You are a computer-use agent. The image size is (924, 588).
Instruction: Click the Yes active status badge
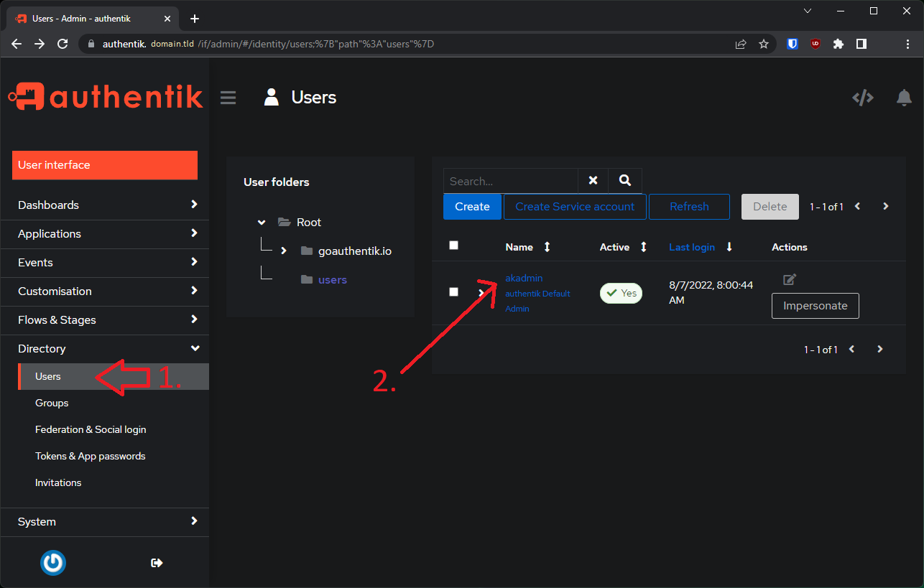(622, 293)
